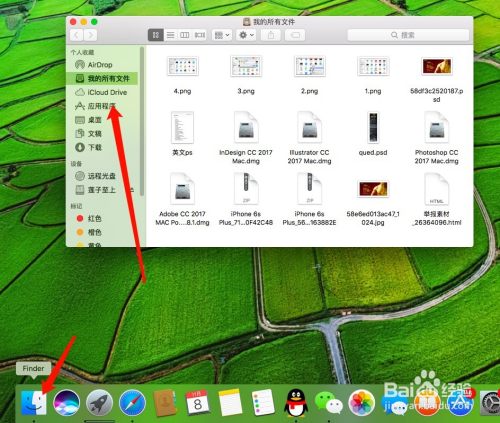Viewport: 500px width, 423px height.
Task: Select the 3.png file thumbnail
Action: [246, 66]
